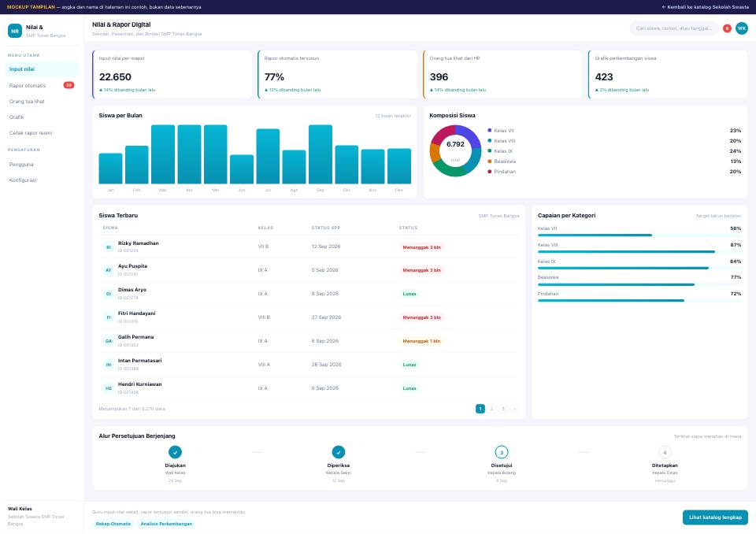Click Rizky Ramadhan's avatar icon
This screenshot has width=756, height=534.
[x=109, y=247]
